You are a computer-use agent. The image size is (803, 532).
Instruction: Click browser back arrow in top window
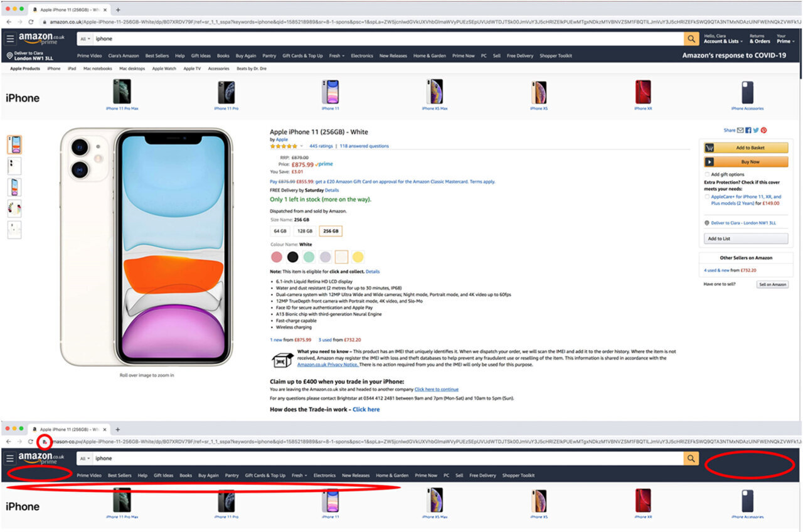(9, 21)
